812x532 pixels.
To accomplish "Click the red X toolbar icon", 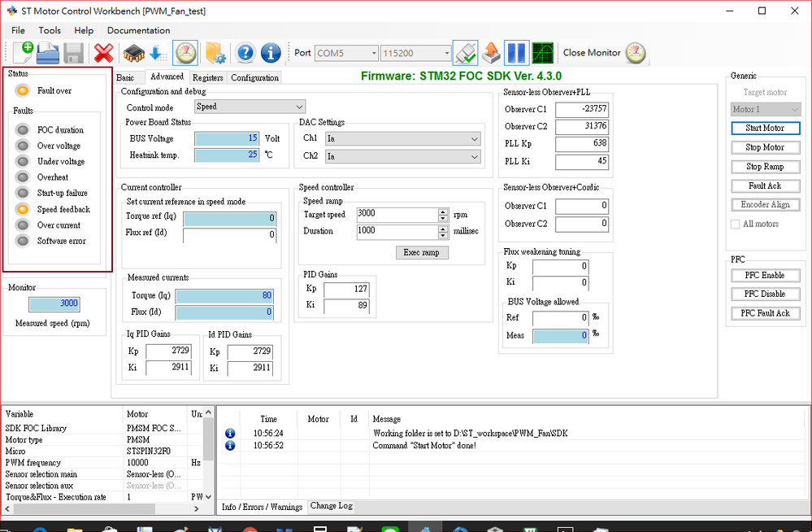I will tap(103, 53).
